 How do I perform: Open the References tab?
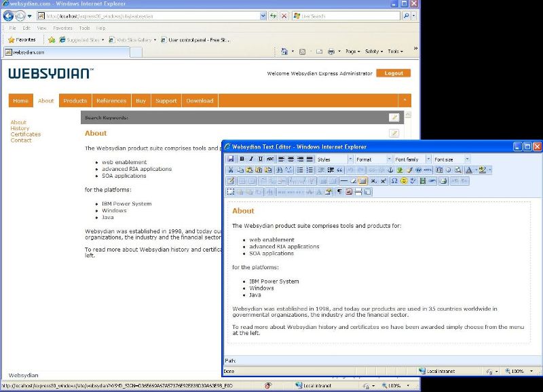[111, 100]
